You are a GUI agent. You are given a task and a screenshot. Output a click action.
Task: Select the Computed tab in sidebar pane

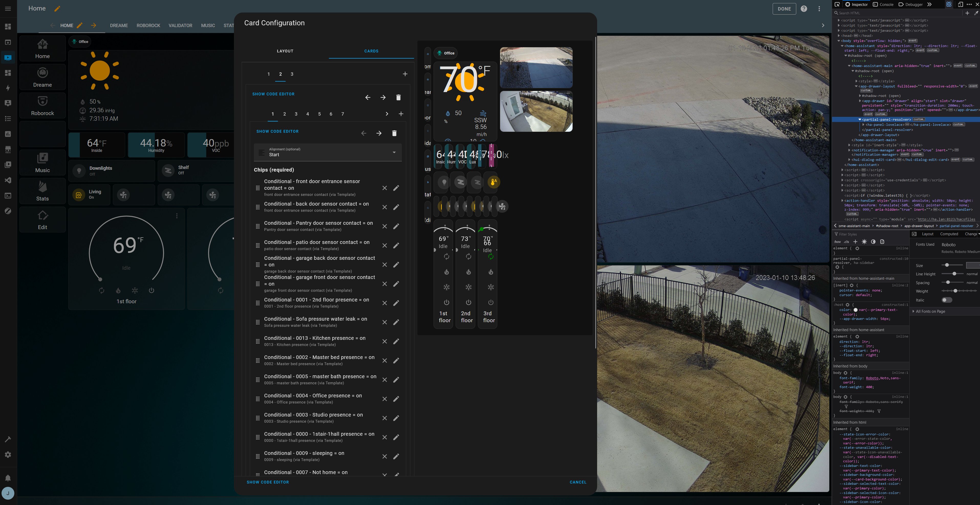[x=949, y=234]
